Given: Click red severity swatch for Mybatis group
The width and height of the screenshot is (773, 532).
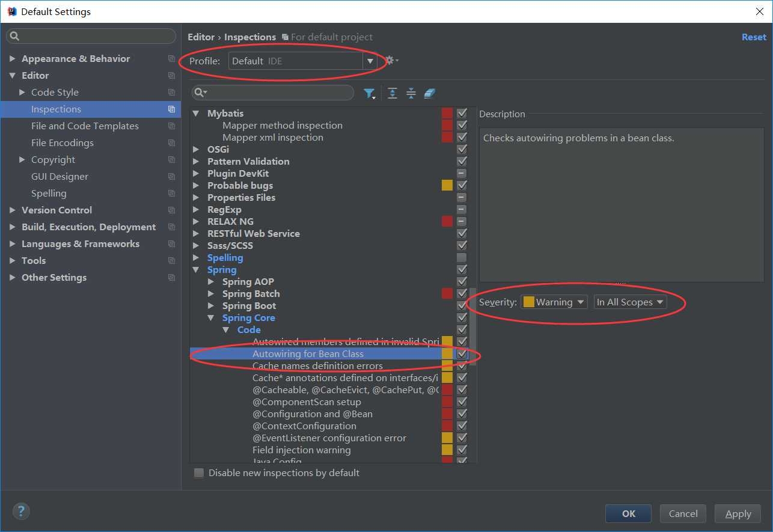Looking at the screenshot, I should coord(447,113).
